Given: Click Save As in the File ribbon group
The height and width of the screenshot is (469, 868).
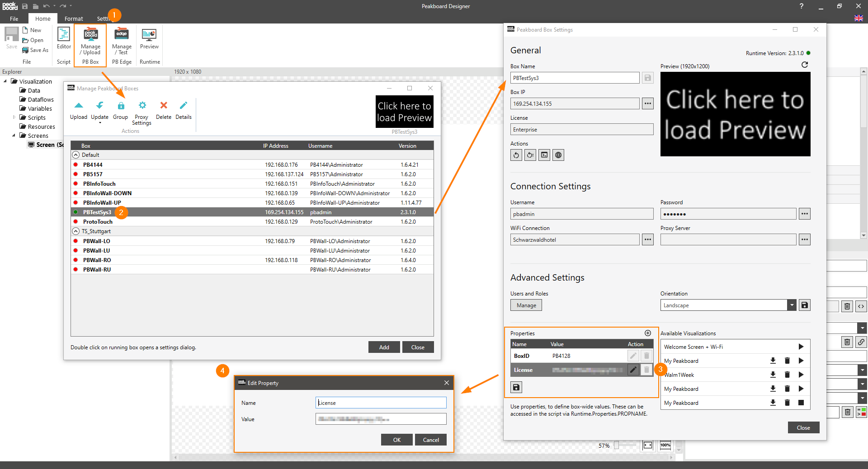Looking at the screenshot, I should (35, 50).
